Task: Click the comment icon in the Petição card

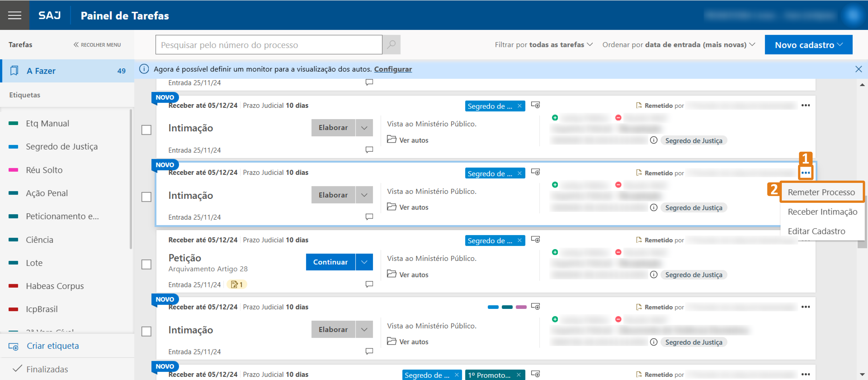Action: point(369,284)
